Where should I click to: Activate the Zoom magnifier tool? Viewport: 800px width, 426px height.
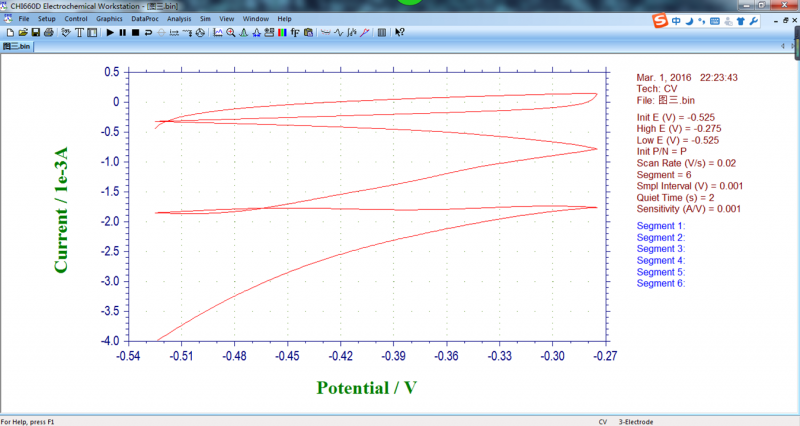[231, 32]
